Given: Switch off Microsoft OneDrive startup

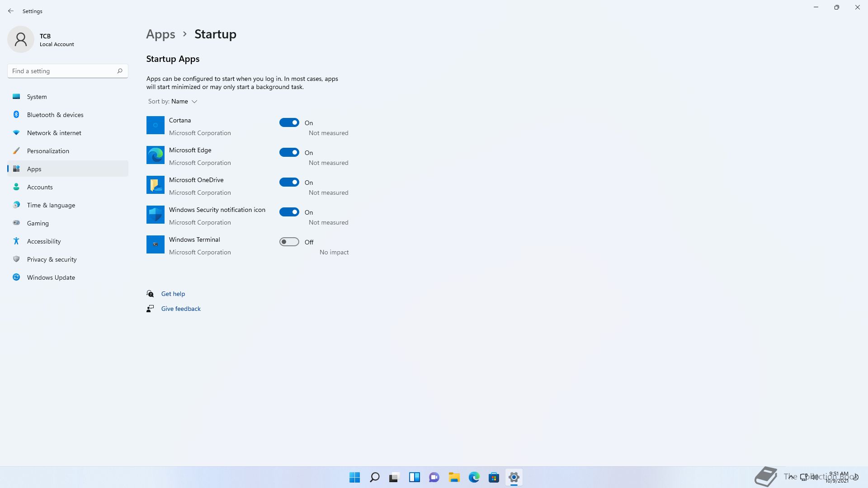Looking at the screenshot, I should (289, 182).
